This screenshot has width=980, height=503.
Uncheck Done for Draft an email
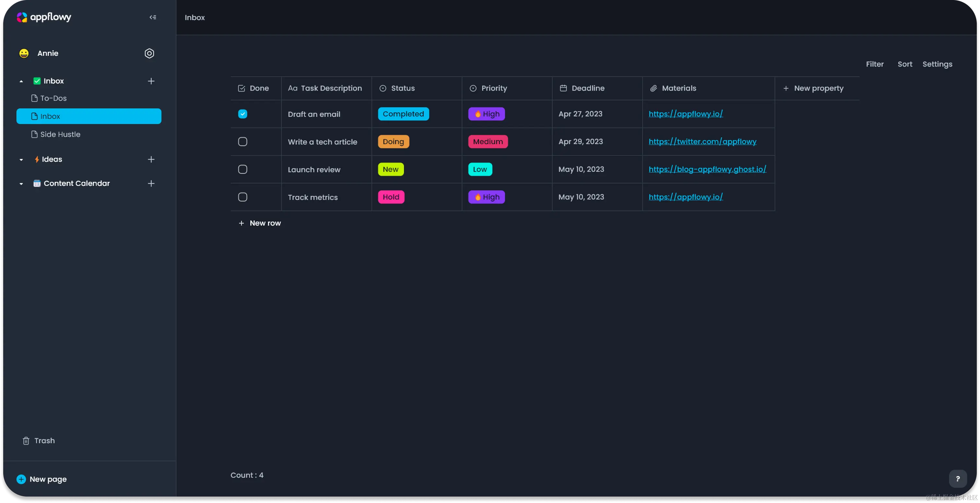pos(242,114)
